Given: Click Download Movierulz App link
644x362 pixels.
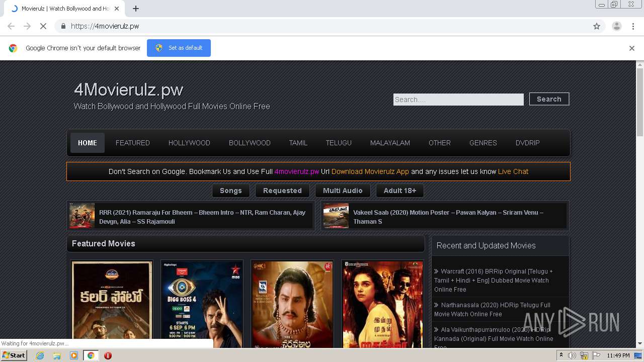Looking at the screenshot, I should click(x=370, y=171).
